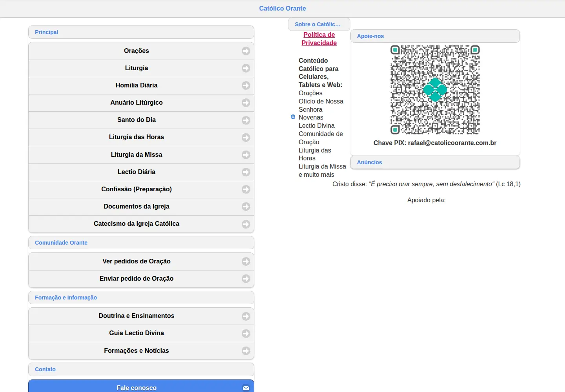Click the arrow icon on the Orações row
The width and height of the screenshot is (565, 392).
[246, 51]
